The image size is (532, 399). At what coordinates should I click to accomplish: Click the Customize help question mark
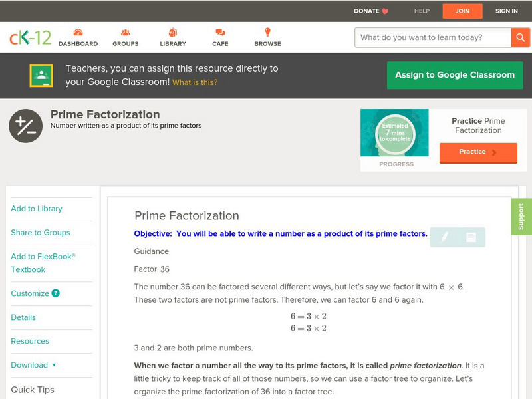click(56, 293)
